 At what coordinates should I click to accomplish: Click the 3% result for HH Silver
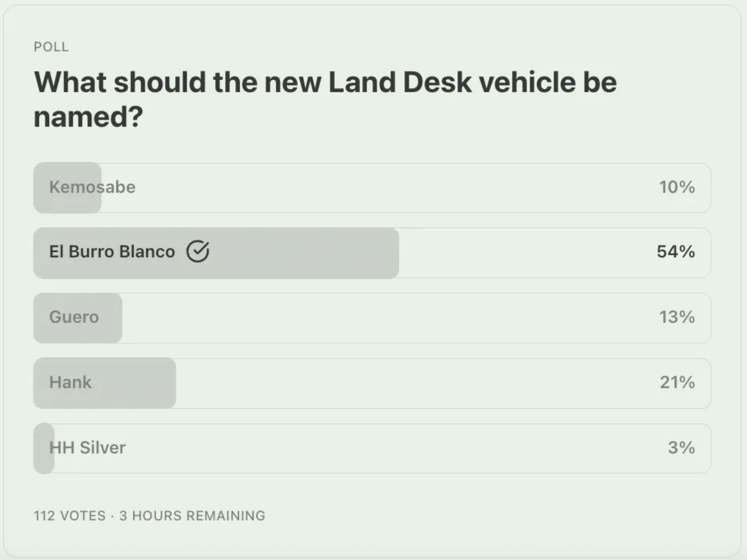tap(681, 448)
